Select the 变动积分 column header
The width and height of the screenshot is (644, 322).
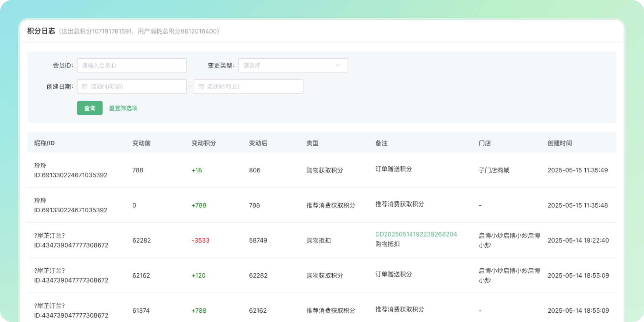pos(204,143)
